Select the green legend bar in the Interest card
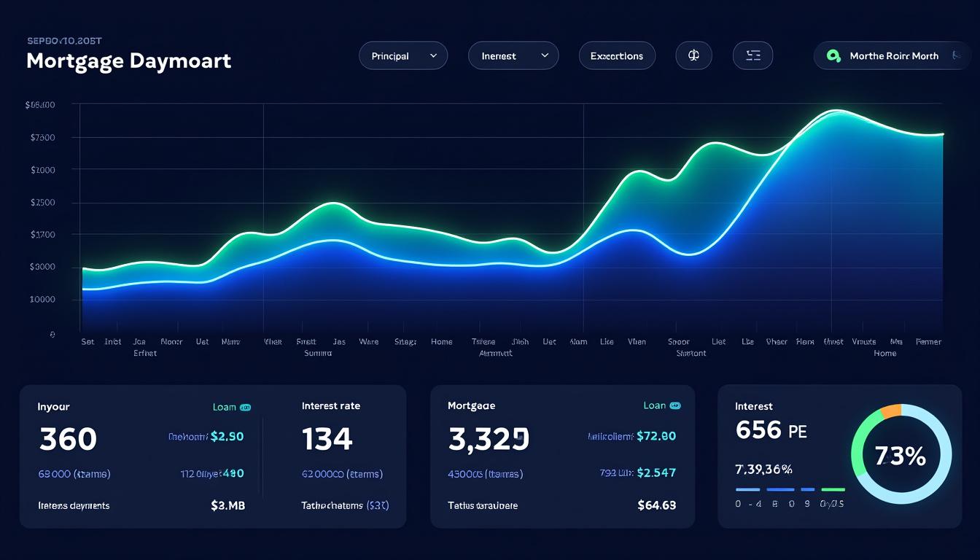 click(833, 489)
